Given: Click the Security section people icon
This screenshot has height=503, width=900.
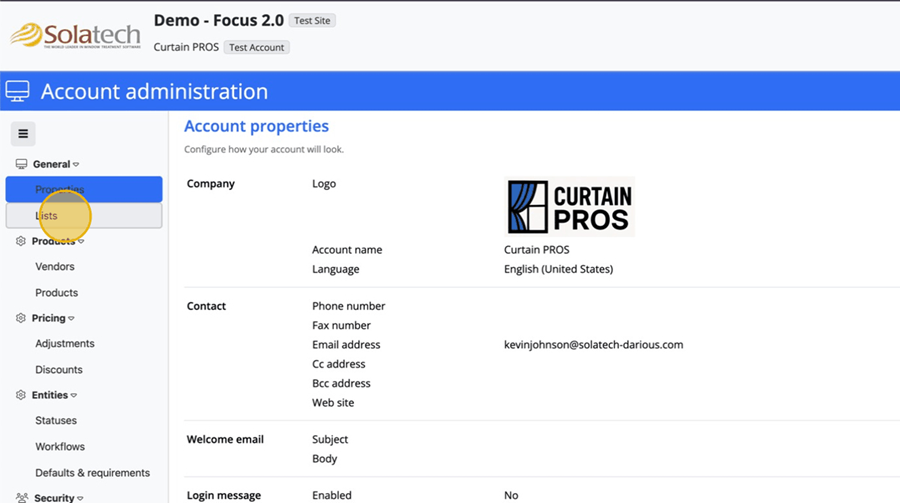Looking at the screenshot, I should 22,498.
